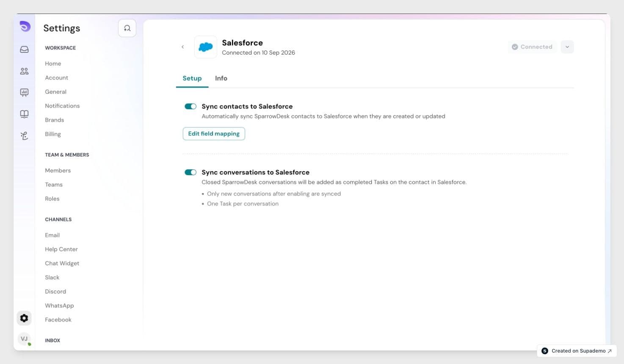Click the INBOX section header
The image size is (624, 364).
click(x=52, y=341)
